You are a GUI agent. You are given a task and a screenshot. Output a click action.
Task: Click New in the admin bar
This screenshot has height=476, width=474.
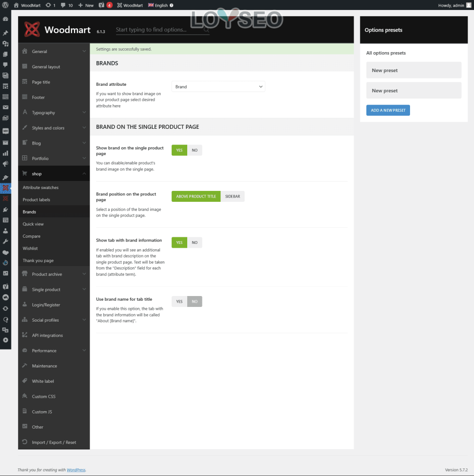86,5
